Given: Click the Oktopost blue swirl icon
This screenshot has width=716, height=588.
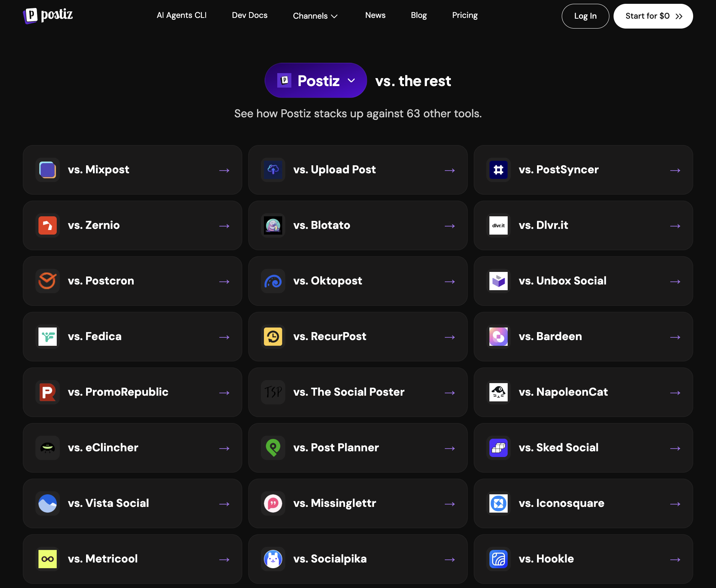Looking at the screenshot, I should tap(273, 281).
